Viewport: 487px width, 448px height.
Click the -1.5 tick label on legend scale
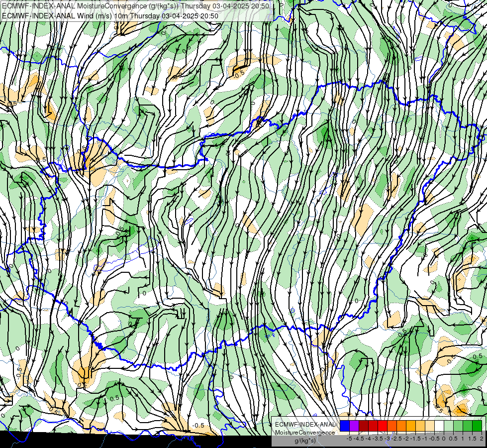pyautogui.click(x=415, y=439)
